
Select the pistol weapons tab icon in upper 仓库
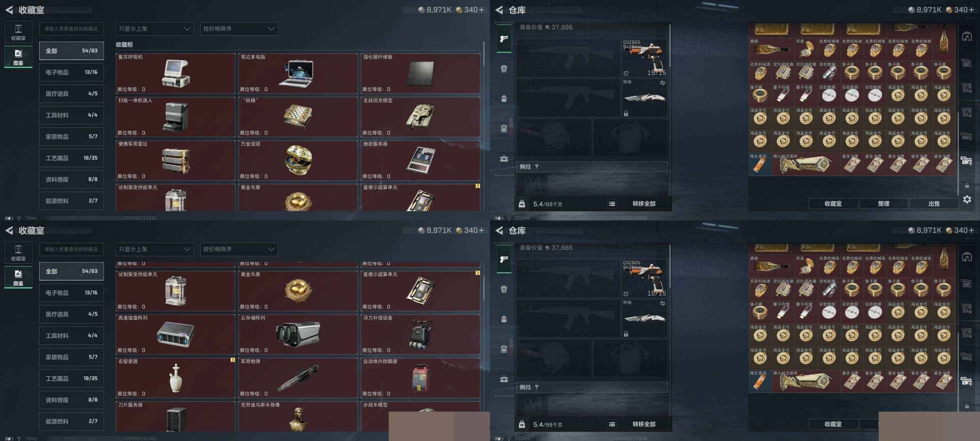coord(504,39)
